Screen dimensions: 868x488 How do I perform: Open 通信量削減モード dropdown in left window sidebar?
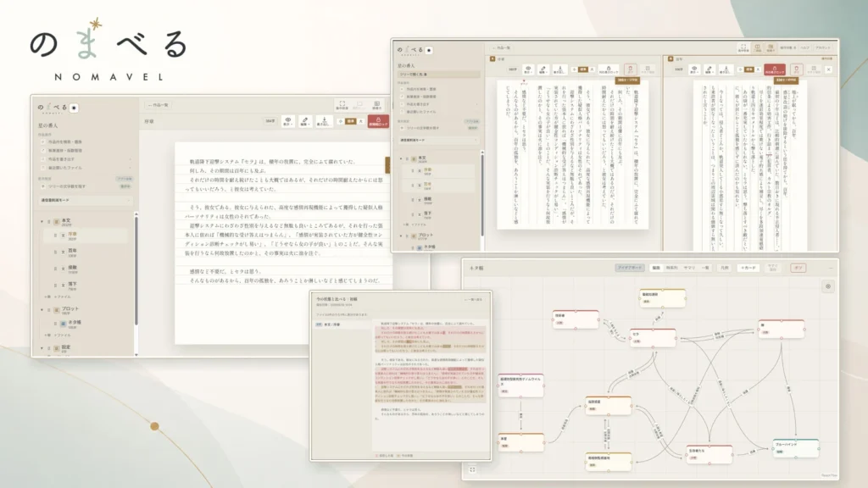(86, 200)
